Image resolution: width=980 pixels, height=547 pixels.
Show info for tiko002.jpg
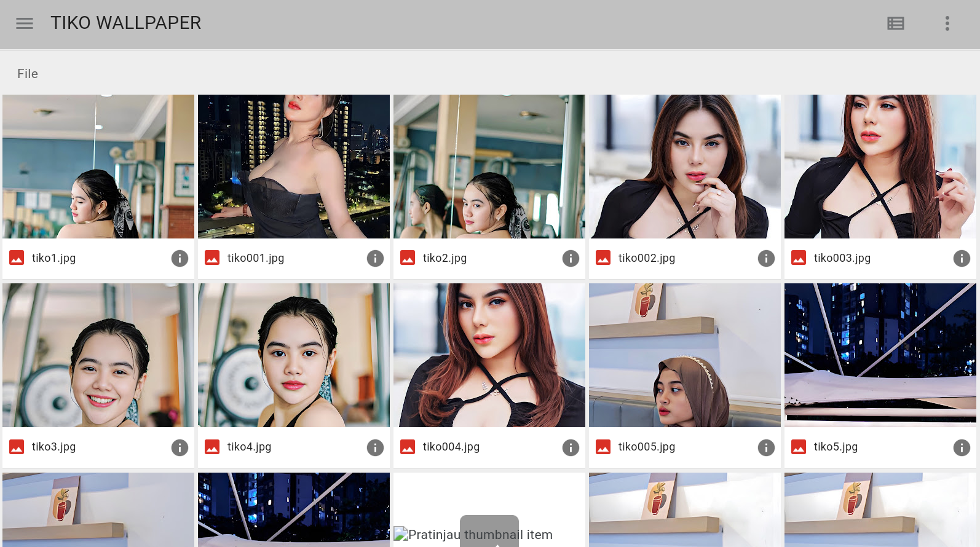click(766, 259)
